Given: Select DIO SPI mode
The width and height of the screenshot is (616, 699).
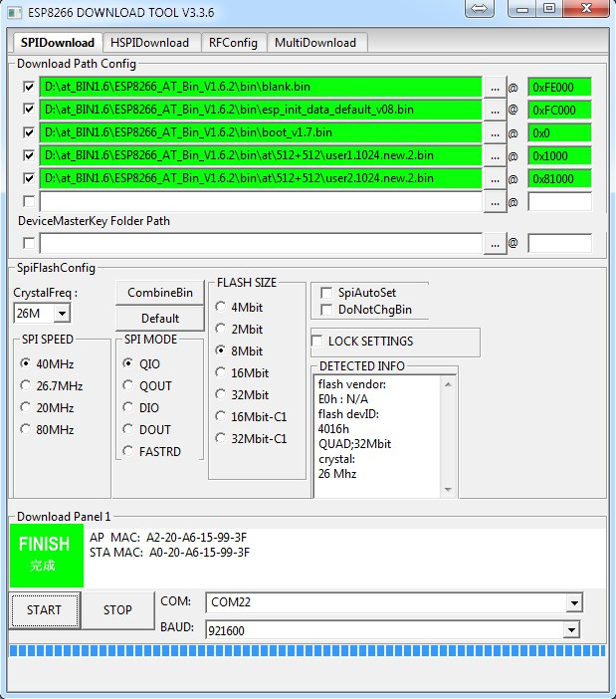Looking at the screenshot, I should coord(128,407).
